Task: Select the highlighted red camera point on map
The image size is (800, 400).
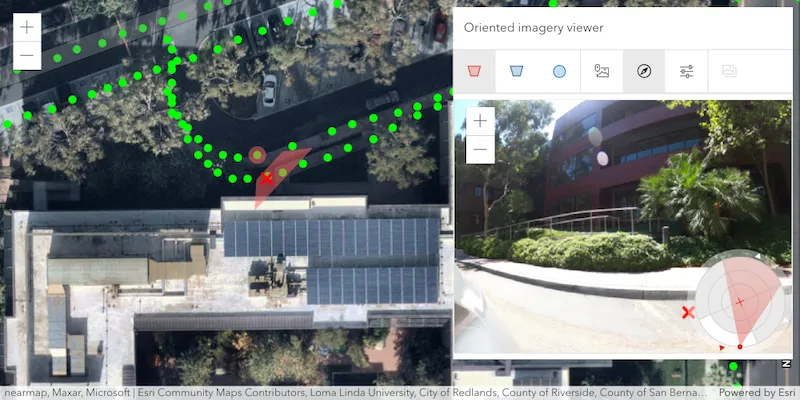Action: tap(257, 155)
